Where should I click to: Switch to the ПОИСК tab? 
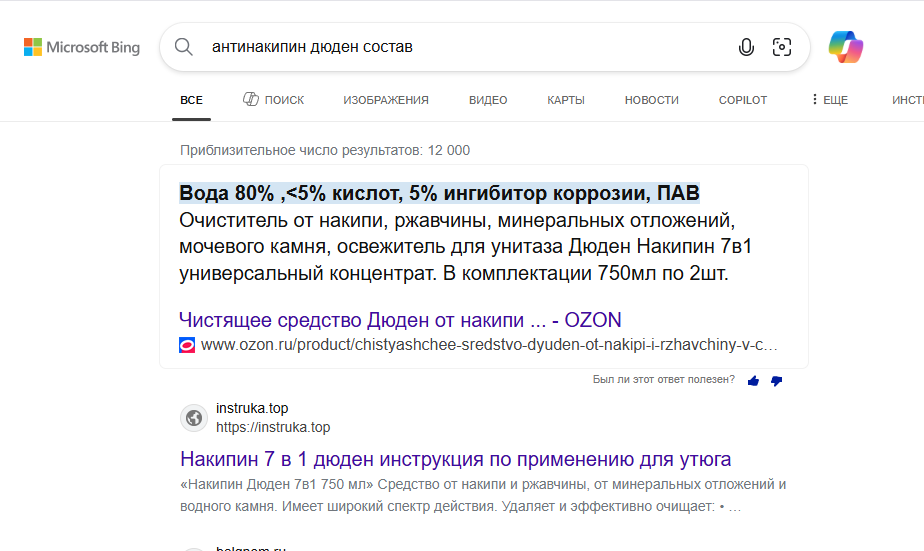pyautogui.click(x=274, y=100)
